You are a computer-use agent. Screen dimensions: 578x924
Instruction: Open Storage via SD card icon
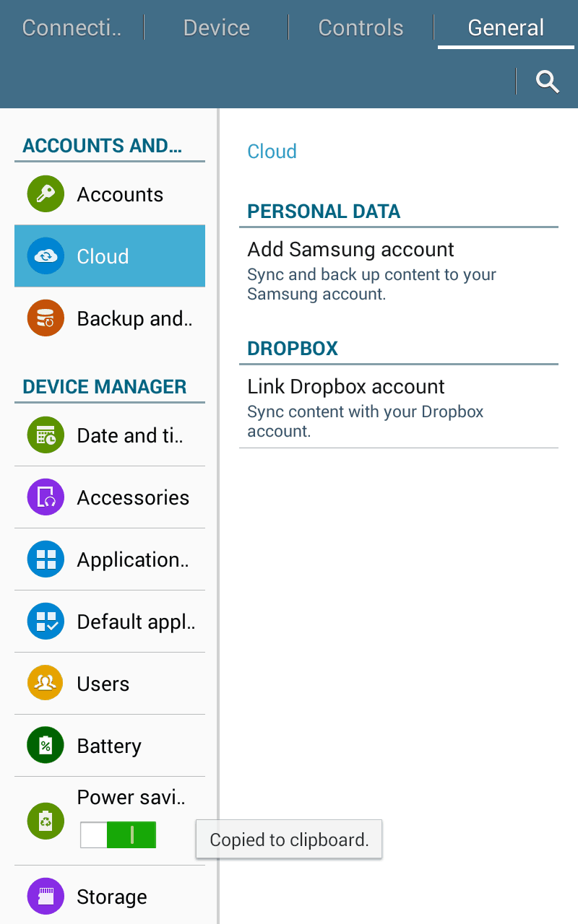click(x=46, y=897)
